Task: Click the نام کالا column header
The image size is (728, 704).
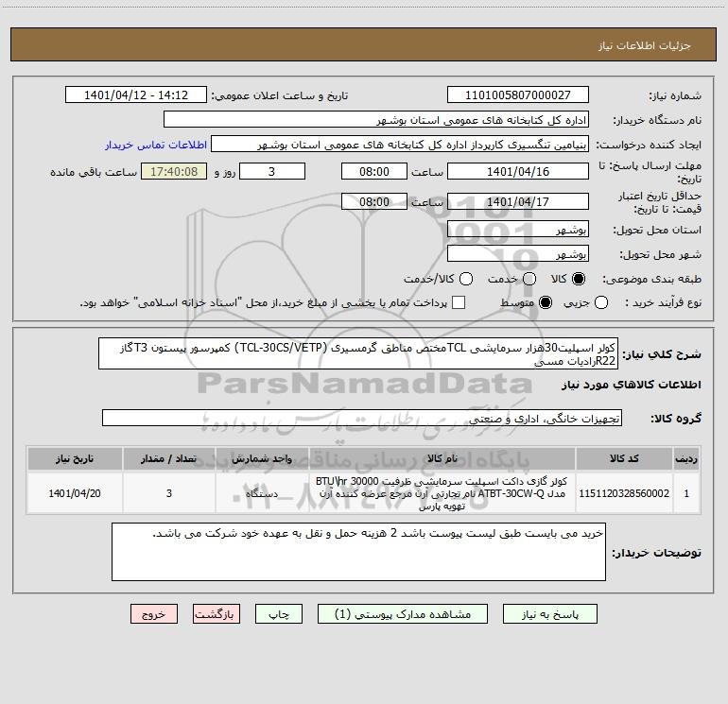Action: (x=442, y=458)
